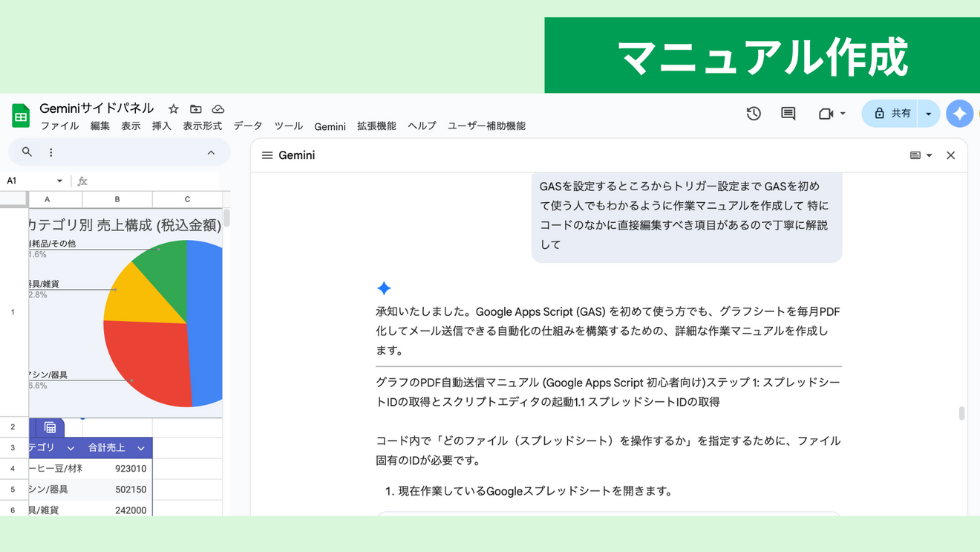980x552 pixels.
Task: Open the name box dropdown arrow
Action: point(59,181)
